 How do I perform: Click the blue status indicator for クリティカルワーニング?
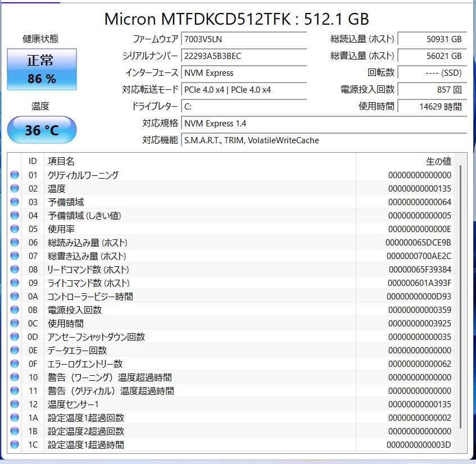pyautogui.click(x=14, y=175)
